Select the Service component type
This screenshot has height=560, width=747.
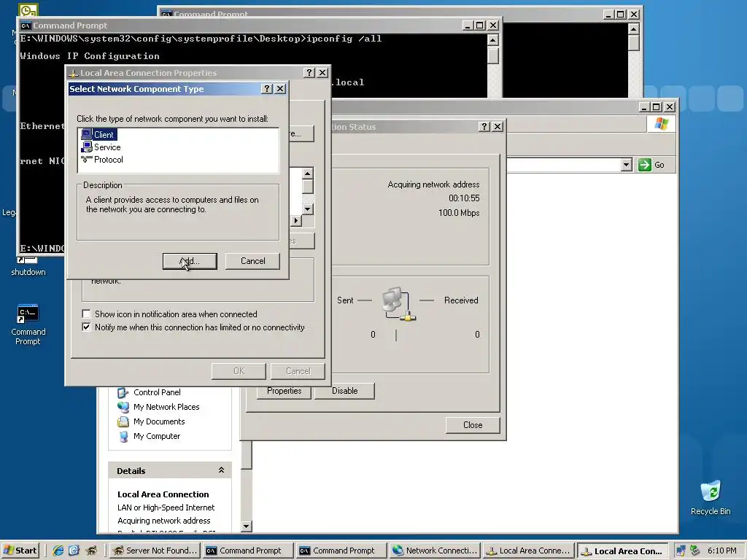tap(101, 147)
